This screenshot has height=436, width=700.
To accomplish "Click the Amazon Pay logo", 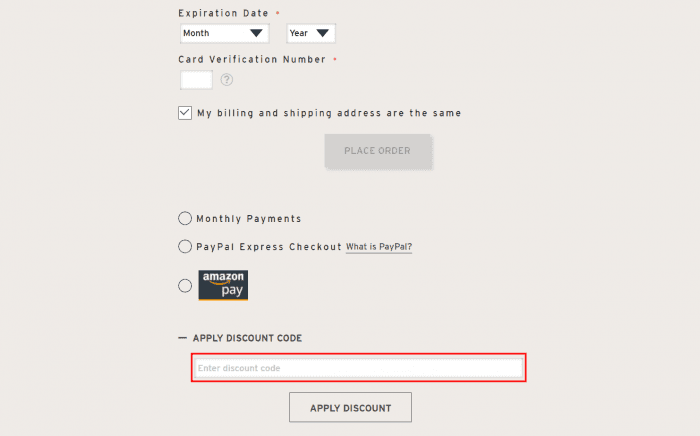I will 223,285.
